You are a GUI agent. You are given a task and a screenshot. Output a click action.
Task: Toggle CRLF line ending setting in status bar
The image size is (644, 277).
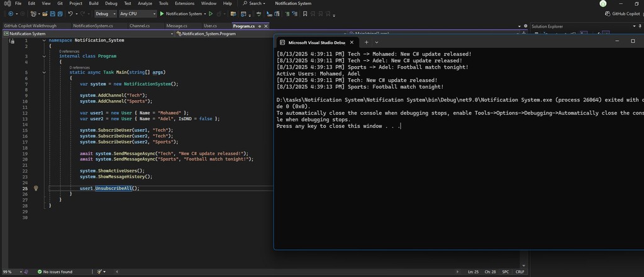pos(520,272)
